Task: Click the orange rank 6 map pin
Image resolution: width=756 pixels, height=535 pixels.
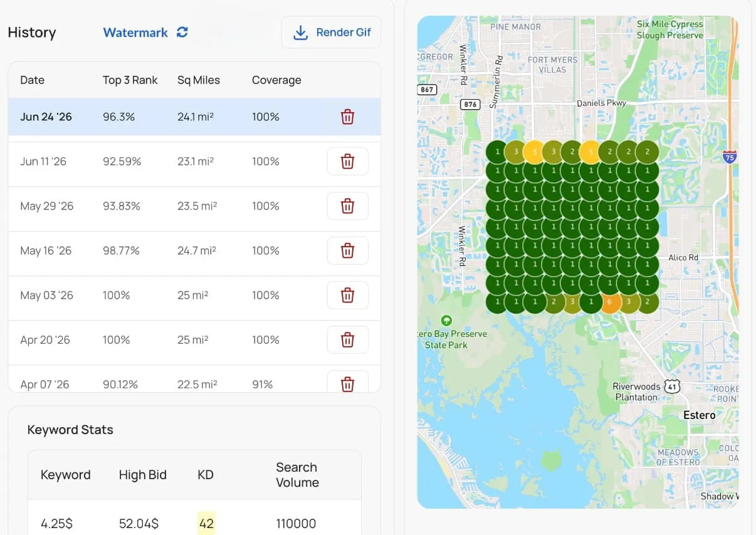Action: [x=611, y=302]
